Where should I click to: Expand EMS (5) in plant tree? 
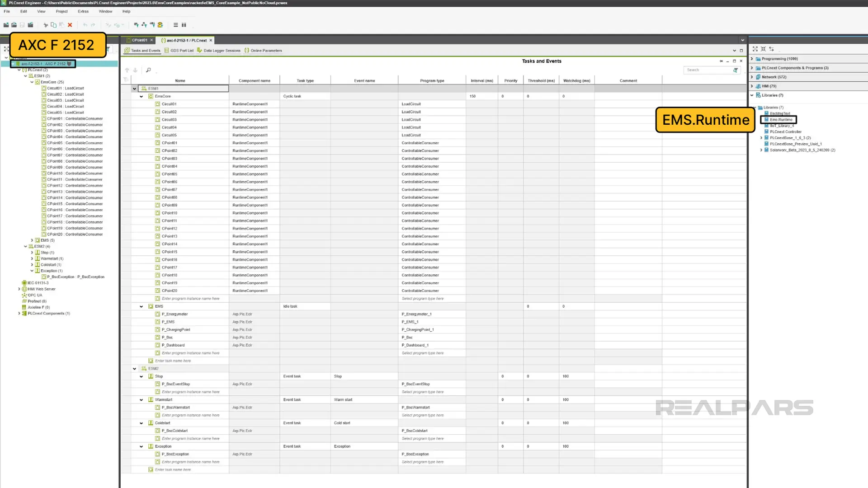[x=32, y=240]
